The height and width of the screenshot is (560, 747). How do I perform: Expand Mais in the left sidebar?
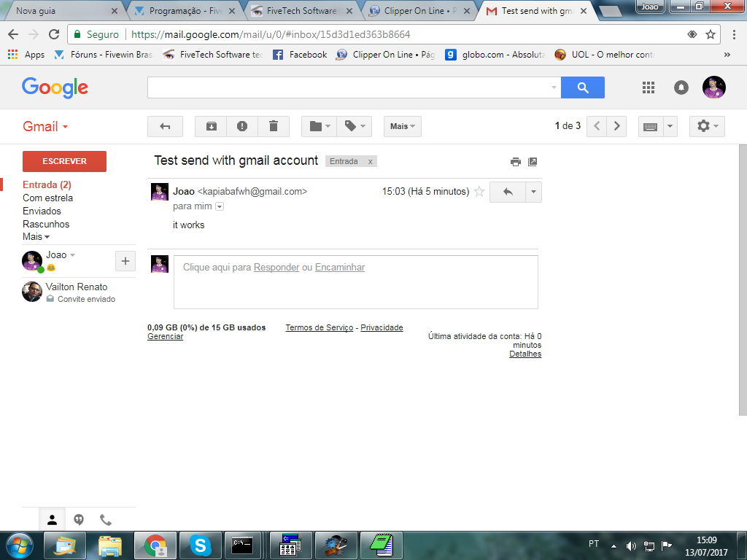coord(36,237)
